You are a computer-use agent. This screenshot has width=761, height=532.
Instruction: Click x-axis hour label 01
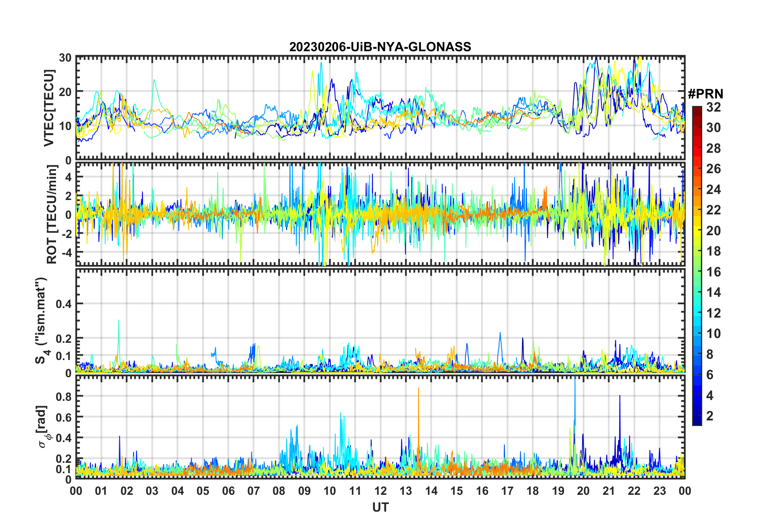101,491
